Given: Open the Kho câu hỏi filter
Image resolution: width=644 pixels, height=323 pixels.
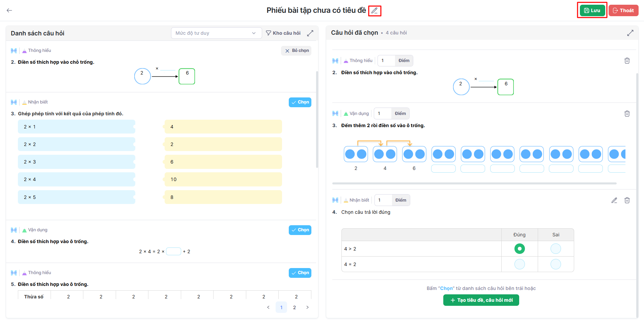Looking at the screenshot, I should 283,33.
